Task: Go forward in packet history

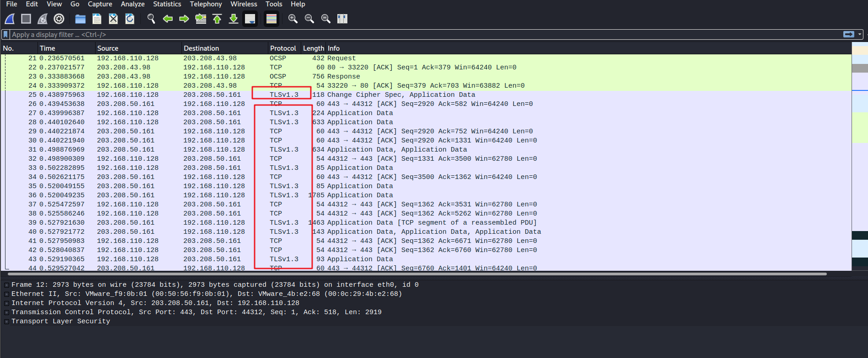Action: click(184, 19)
